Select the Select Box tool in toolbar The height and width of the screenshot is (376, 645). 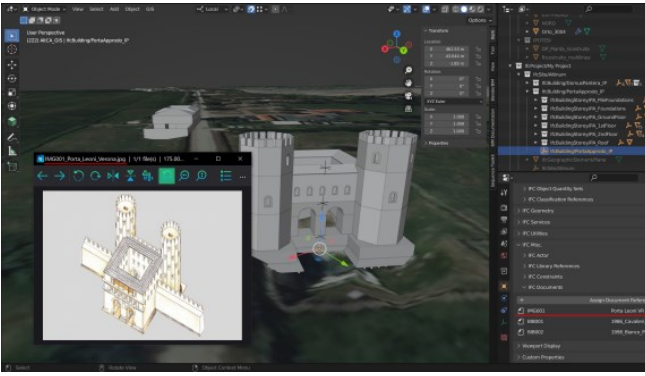coord(12,36)
